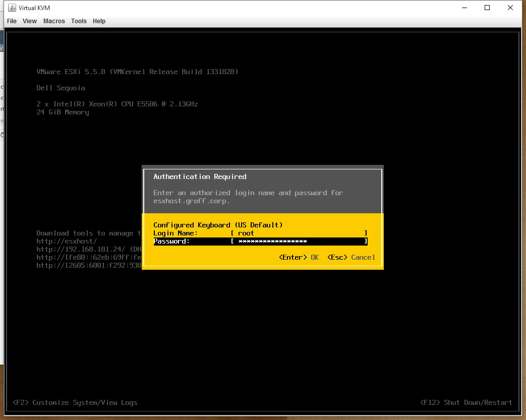Viewport: 526px width, 420px height.
Task: Click F12 Shut Down/Restart
Action: click(x=466, y=402)
